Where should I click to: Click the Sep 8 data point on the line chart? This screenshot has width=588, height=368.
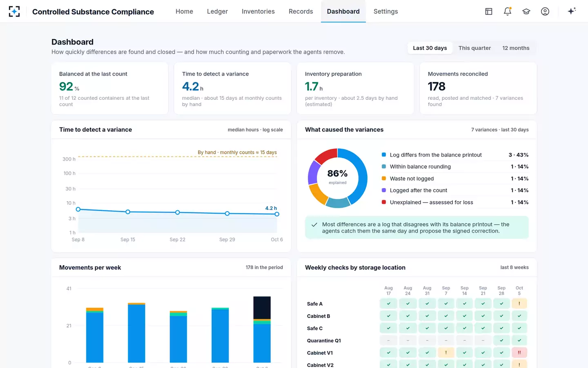click(78, 209)
